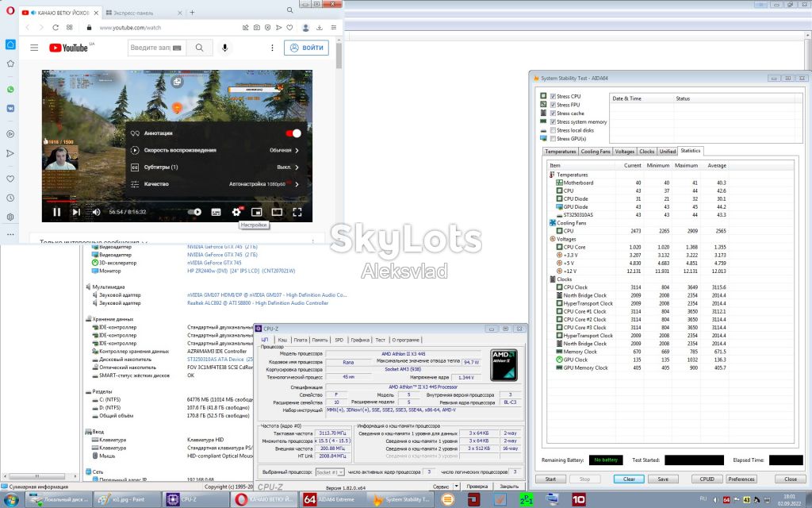812x508 pixels.
Task: Take a snapshot with Opera's camera icon
Action: coord(256,28)
